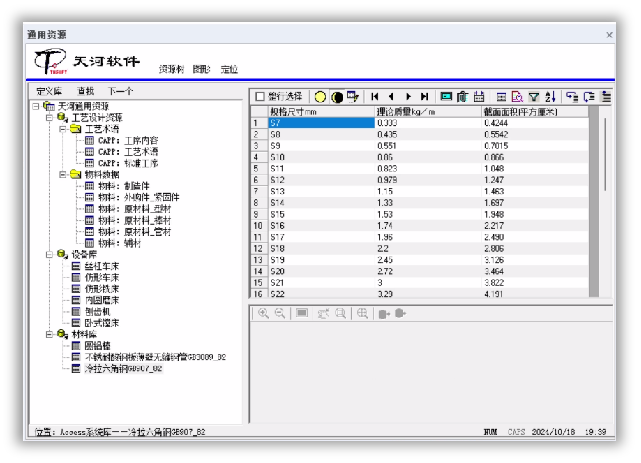641x463 pixels.
Task: Click the 下一个 button
Action: click(120, 91)
